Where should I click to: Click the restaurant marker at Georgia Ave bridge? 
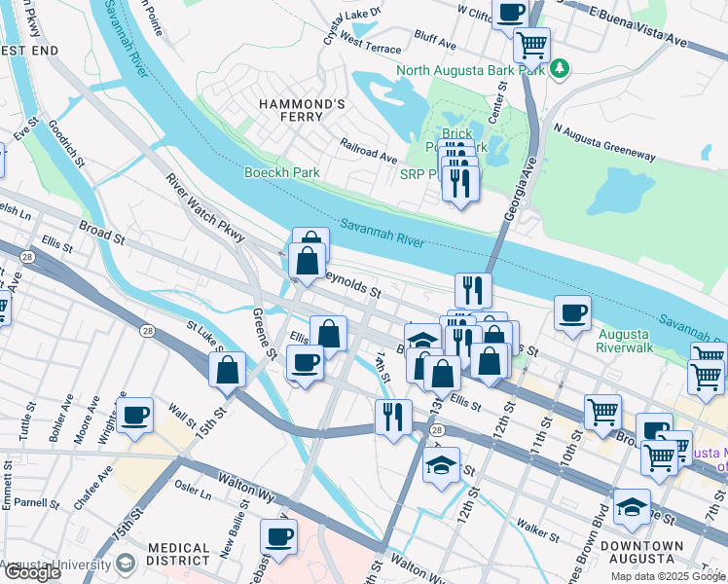pyautogui.click(x=473, y=294)
